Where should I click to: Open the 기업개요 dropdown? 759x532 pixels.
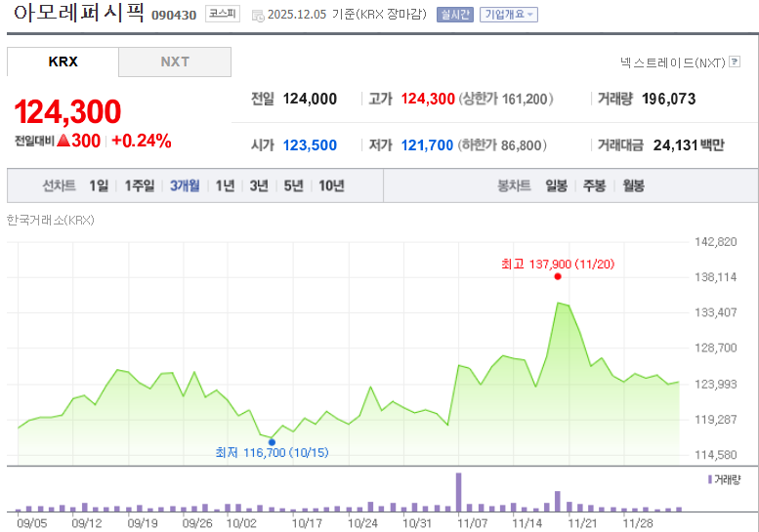[x=509, y=15]
